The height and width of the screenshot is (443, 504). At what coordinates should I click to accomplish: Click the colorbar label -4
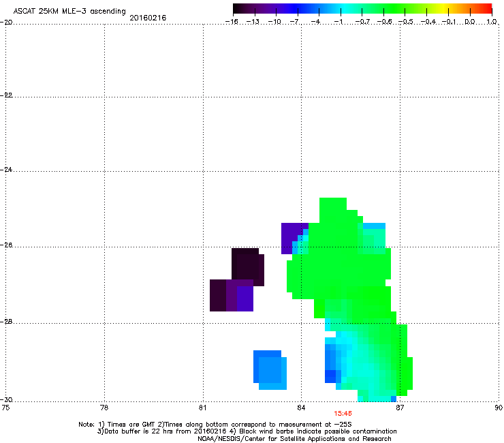[316, 22]
